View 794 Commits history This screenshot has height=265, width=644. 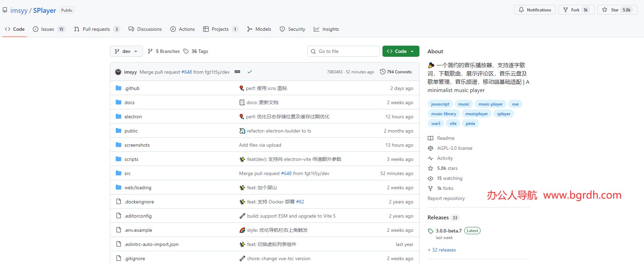point(396,72)
